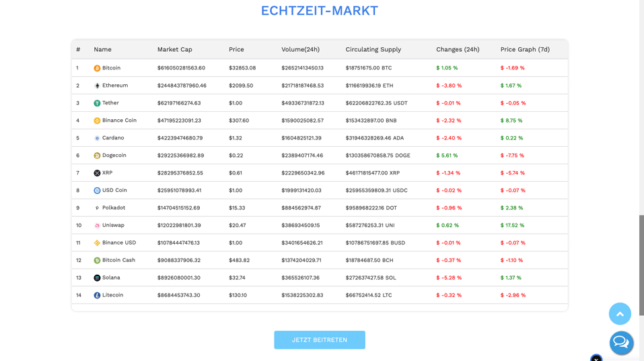The image size is (644, 361).
Task: Click the Binance Coin icon
Action: click(97, 121)
